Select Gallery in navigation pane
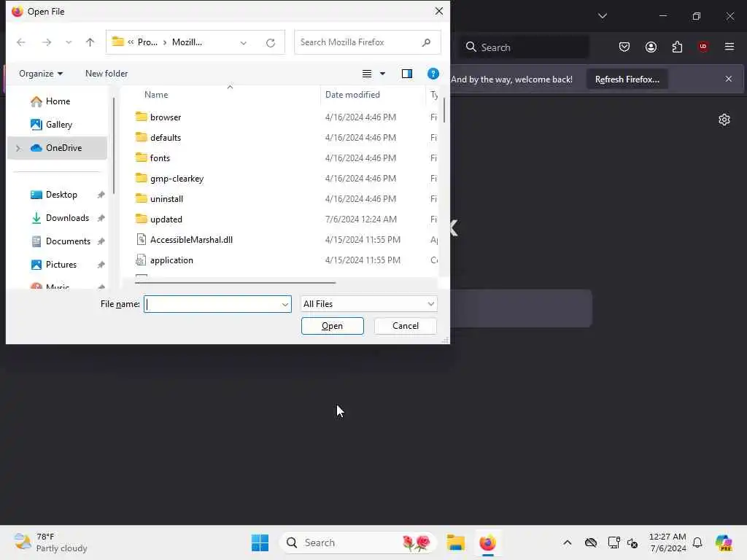Viewport: 747px width, 560px height. (58, 124)
